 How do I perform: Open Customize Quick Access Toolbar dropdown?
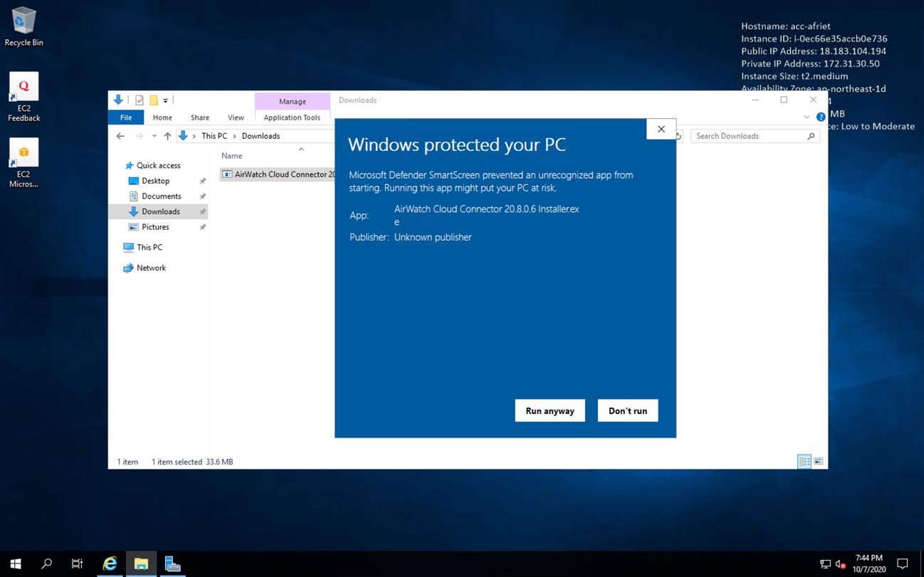pos(165,101)
